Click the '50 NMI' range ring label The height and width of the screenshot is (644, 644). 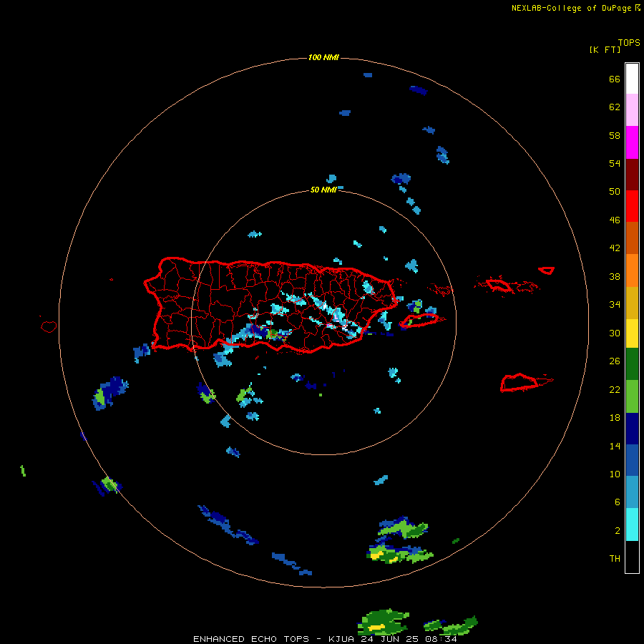click(323, 190)
